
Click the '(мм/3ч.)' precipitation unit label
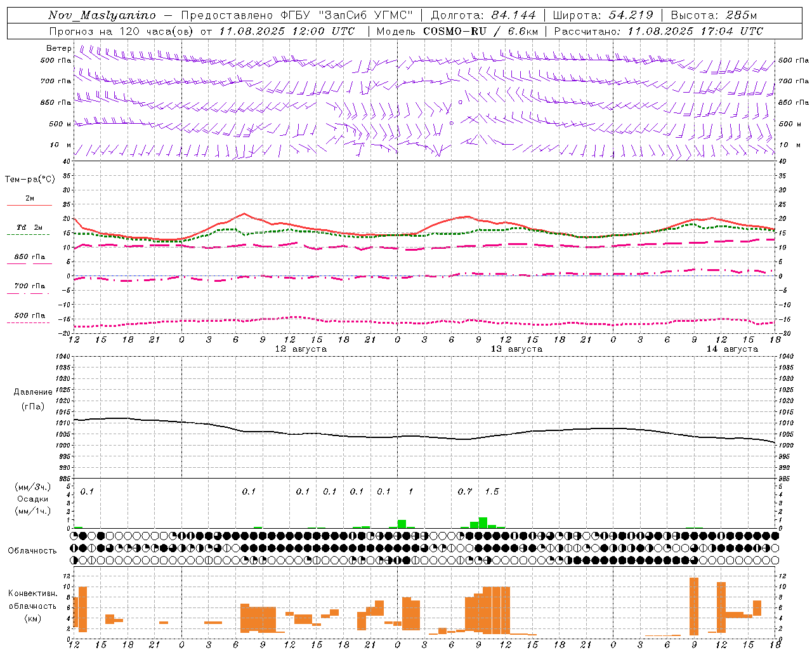33,487
